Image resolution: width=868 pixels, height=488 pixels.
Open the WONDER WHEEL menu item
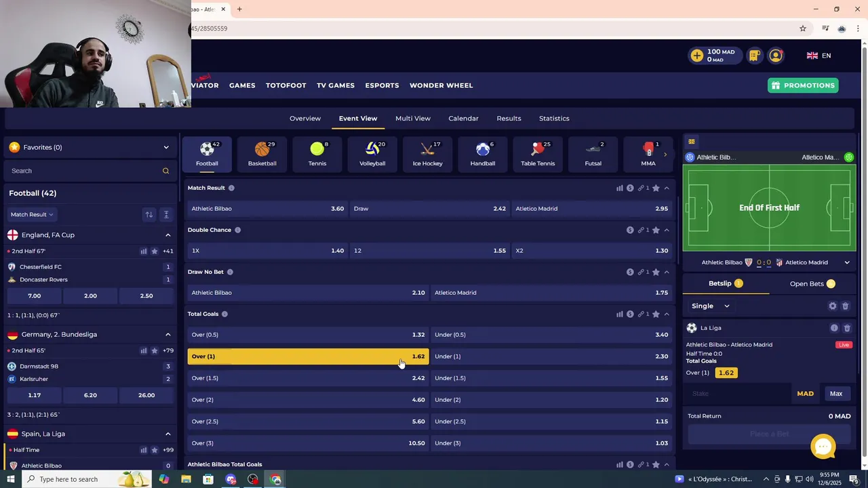click(x=441, y=85)
